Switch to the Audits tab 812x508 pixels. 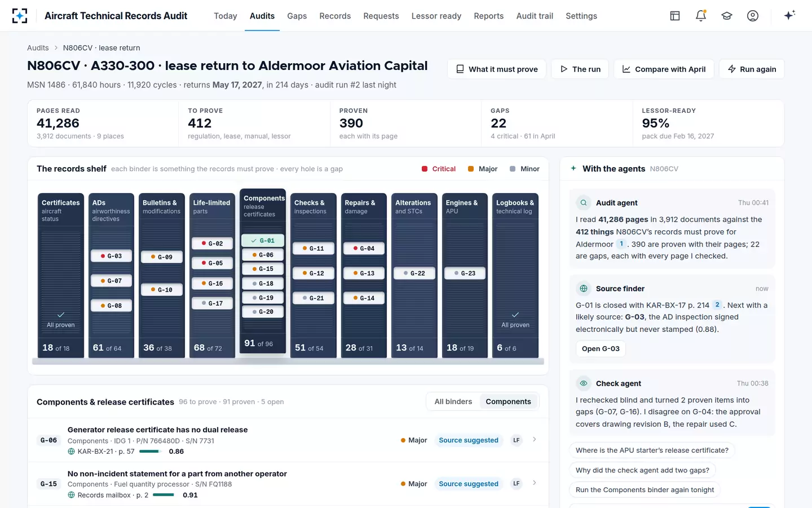click(x=262, y=16)
